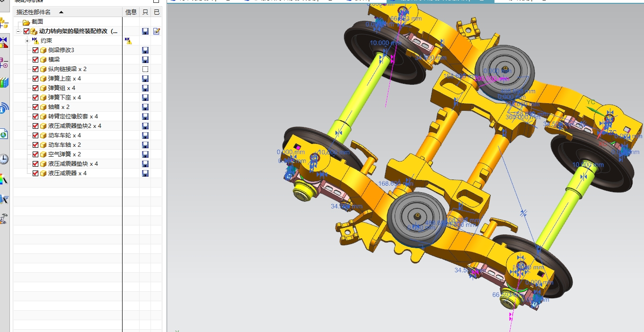
Task: Click the save-disk icon in 动车车轴 row
Action: coord(145,145)
